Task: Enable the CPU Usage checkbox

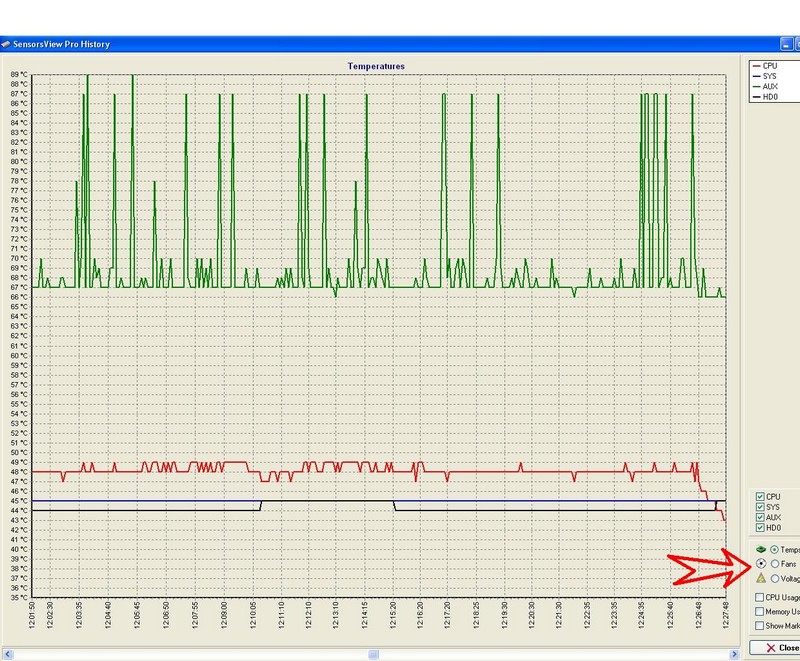Action: tap(761, 597)
